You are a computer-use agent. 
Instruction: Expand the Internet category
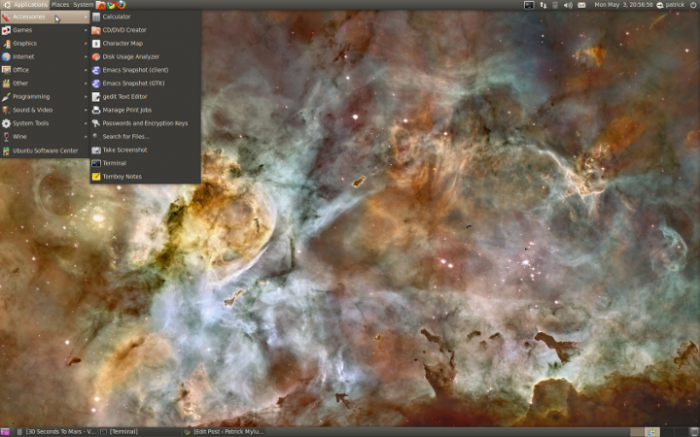point(45,57)
